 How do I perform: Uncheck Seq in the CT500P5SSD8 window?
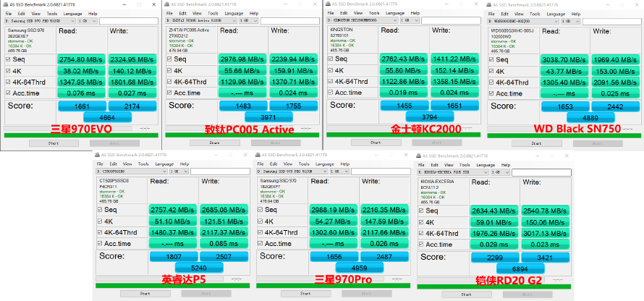pyautogui.click(x=100, y=210)
